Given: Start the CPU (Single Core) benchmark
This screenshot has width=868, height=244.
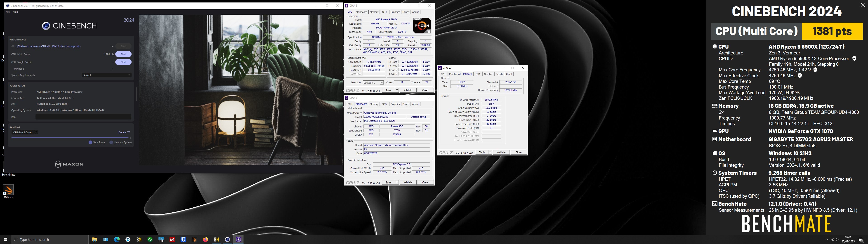Looking at the screenshot, I should point(123,62).
